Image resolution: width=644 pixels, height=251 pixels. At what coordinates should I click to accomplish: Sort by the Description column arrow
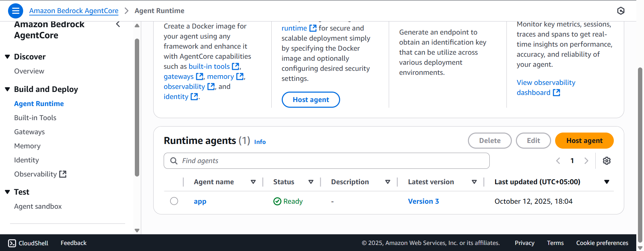[x=388, y=182]
